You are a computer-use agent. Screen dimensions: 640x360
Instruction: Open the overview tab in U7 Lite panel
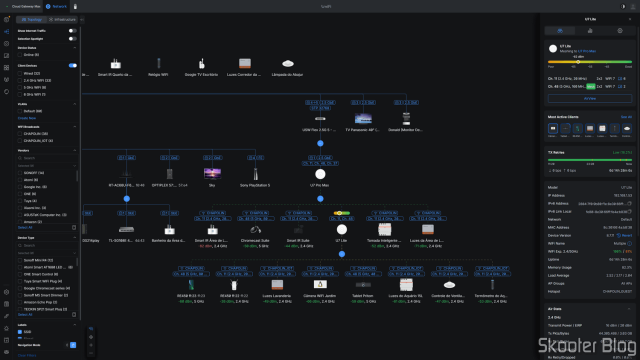pyautogui.click(x=560, y=31)
